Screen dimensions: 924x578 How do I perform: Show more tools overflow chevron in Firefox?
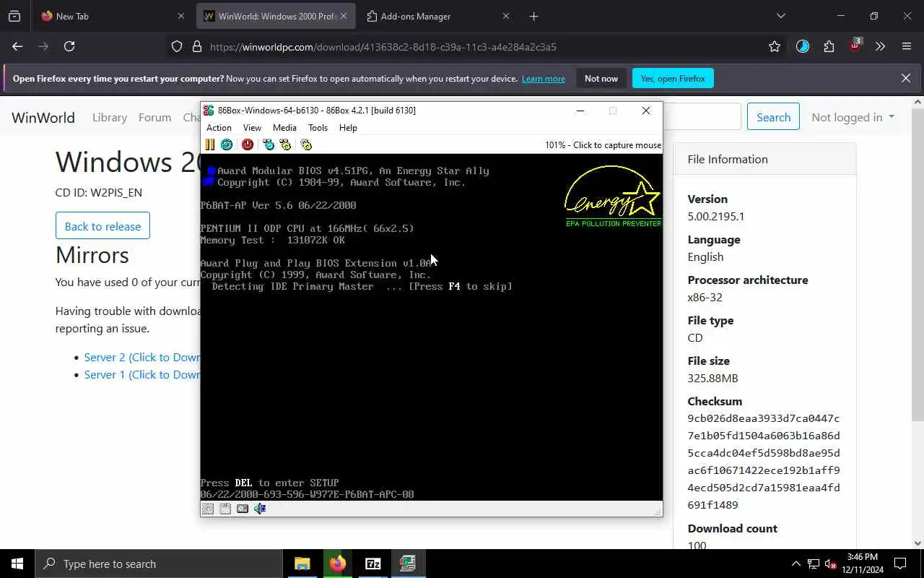(880, 46)
